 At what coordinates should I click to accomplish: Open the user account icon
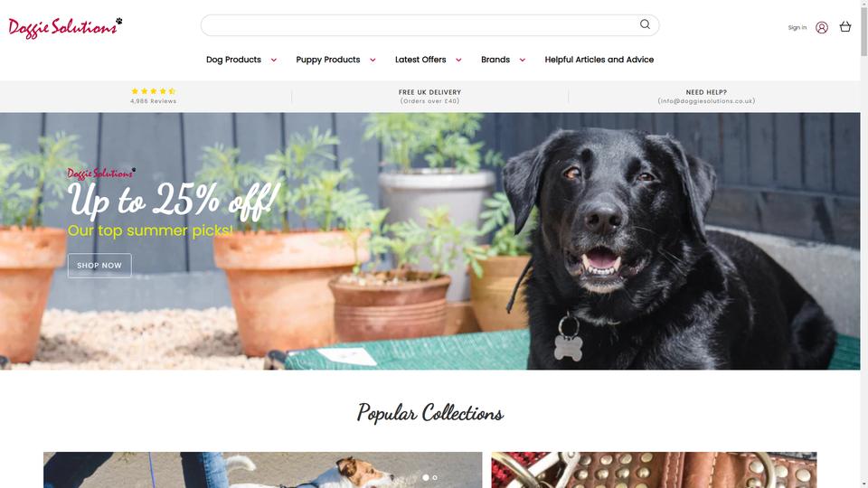click(822, 27)
